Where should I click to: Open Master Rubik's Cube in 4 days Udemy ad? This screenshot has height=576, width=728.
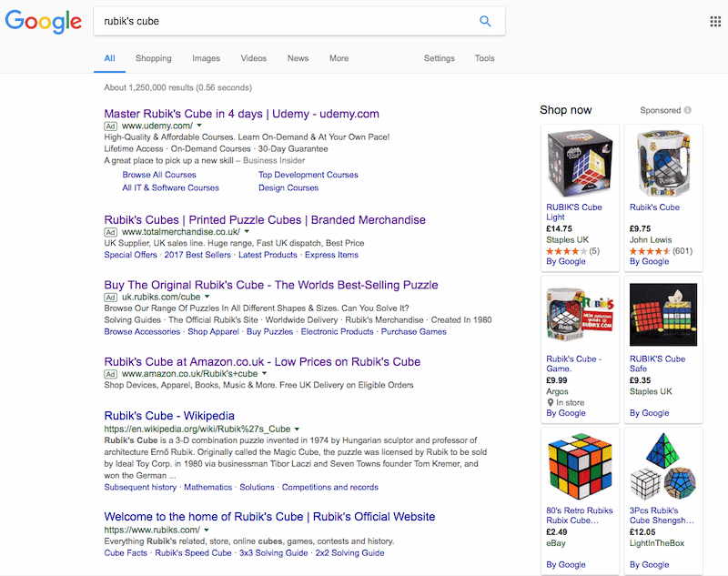pos(241,114)
